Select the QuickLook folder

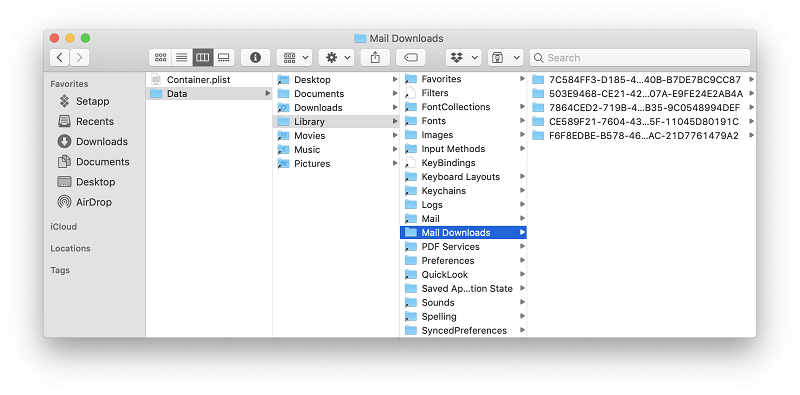click(463, 275)
